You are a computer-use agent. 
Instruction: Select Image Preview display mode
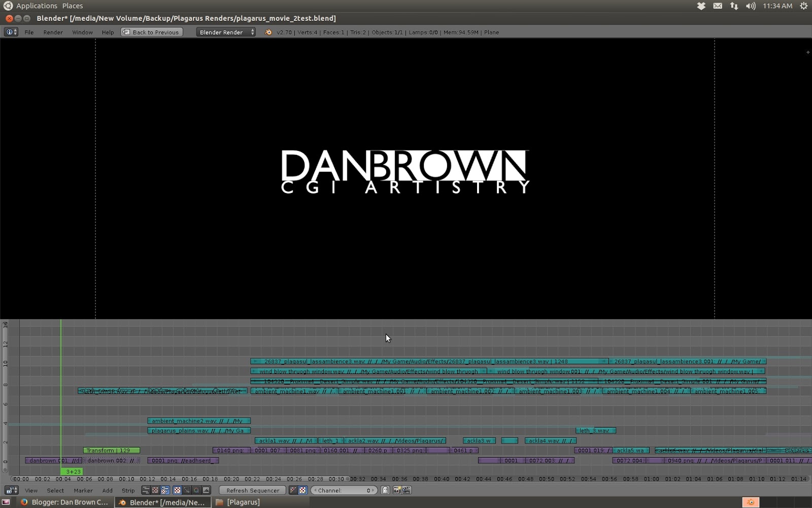coord(177,490)
